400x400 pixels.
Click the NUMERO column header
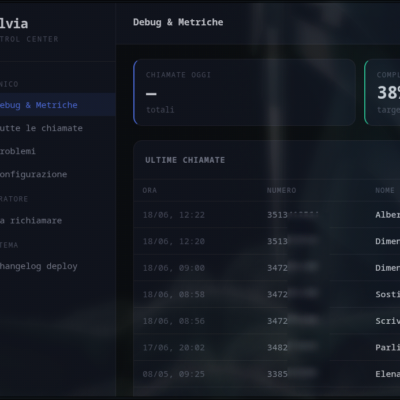[x=281, y=190]
